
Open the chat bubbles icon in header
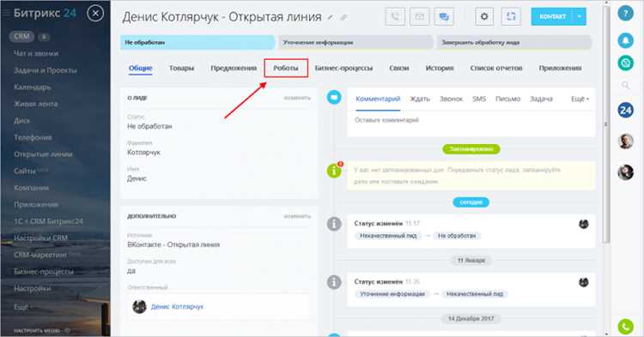[x=444, y=16]
